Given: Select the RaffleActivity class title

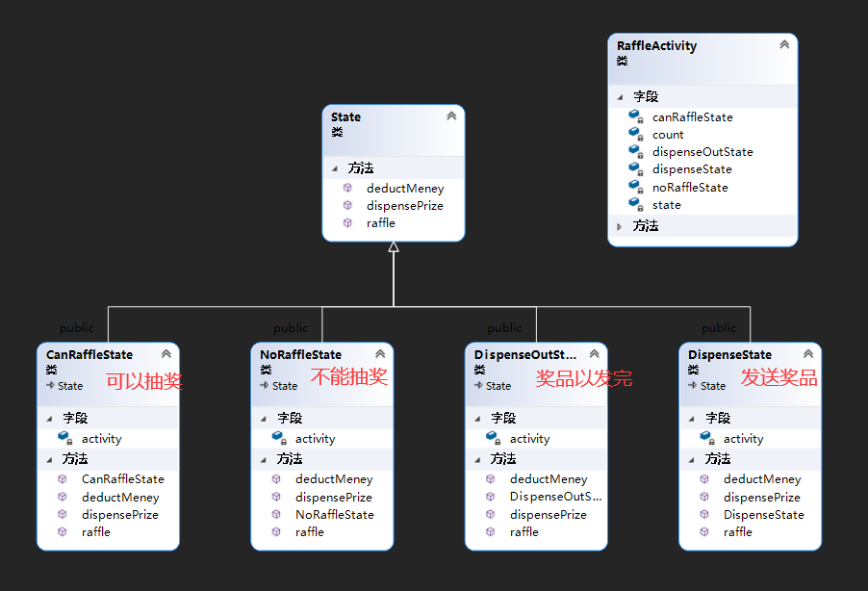Looking at the screenshot, I should [657, 45].
